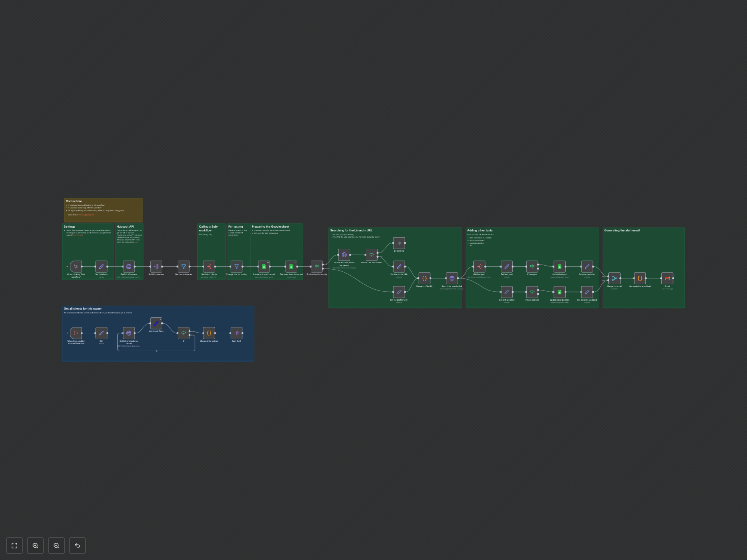Open the "Search for user profile by names" node

click(x=344, y=255)
